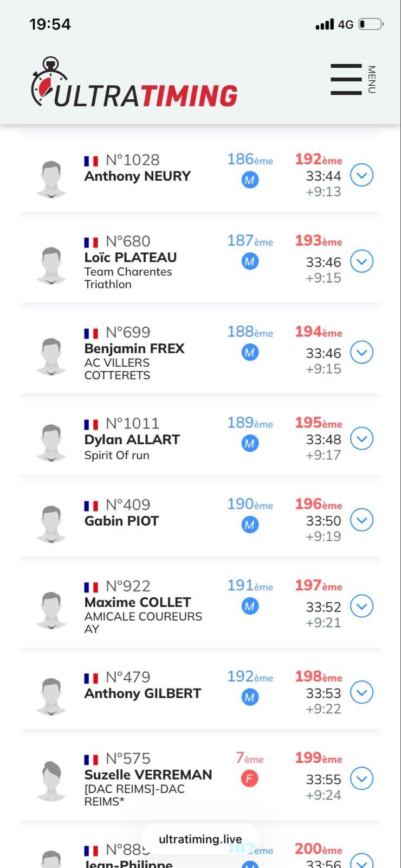Open Benjamin FREX's runner name
401x868 pixels.
click(x=134, y=348)
